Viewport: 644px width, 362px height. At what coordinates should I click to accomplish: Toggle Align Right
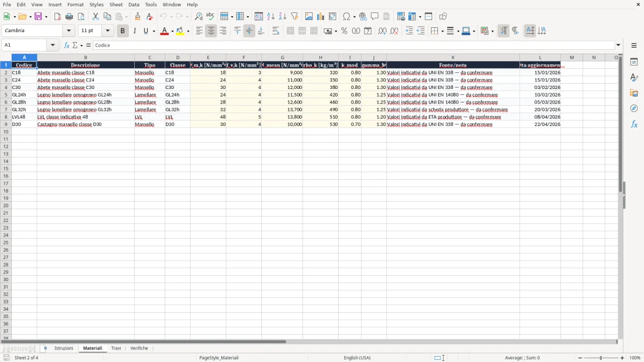[223, 31]
